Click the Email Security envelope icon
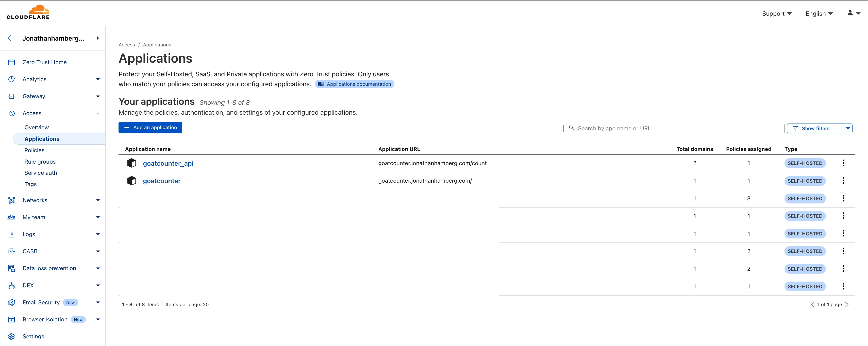Image resolution: width=868 pixels, height=346 pixels. coord(11,303)
